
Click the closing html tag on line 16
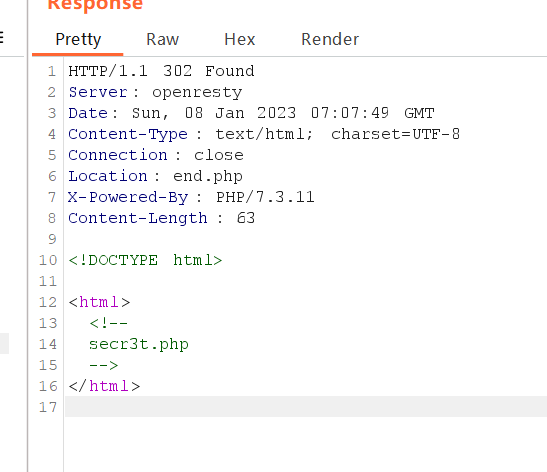click(x=104, y=386)
